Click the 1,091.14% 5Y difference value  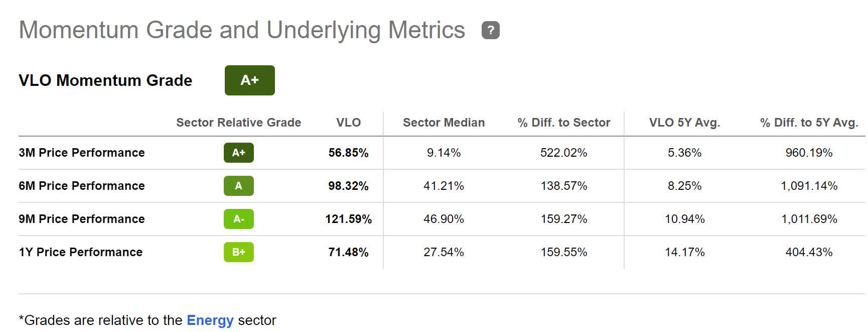809,186
